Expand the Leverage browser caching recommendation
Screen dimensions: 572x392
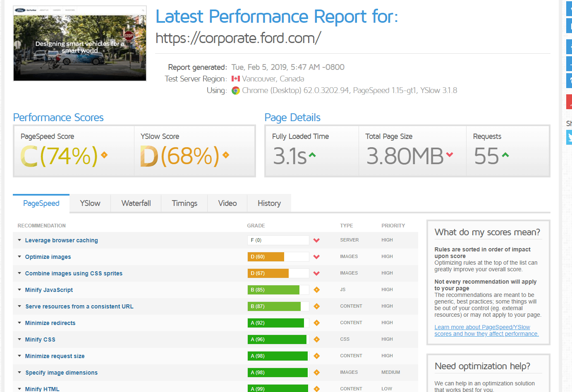point(19,240)
